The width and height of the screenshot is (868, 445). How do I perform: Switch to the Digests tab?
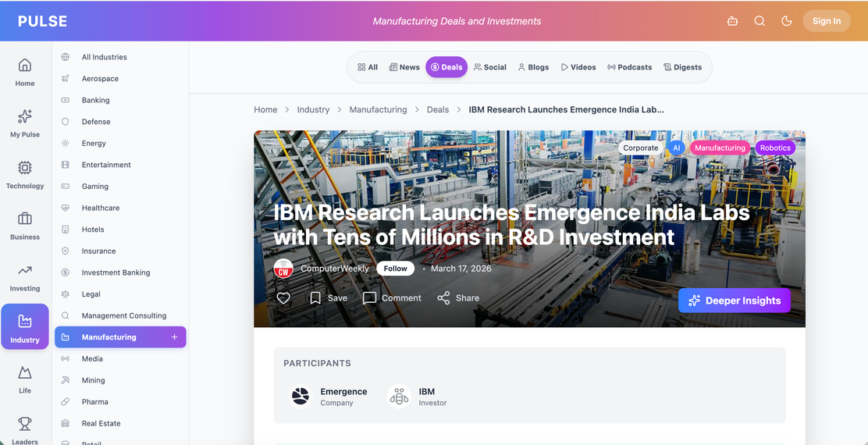point(682,67)
